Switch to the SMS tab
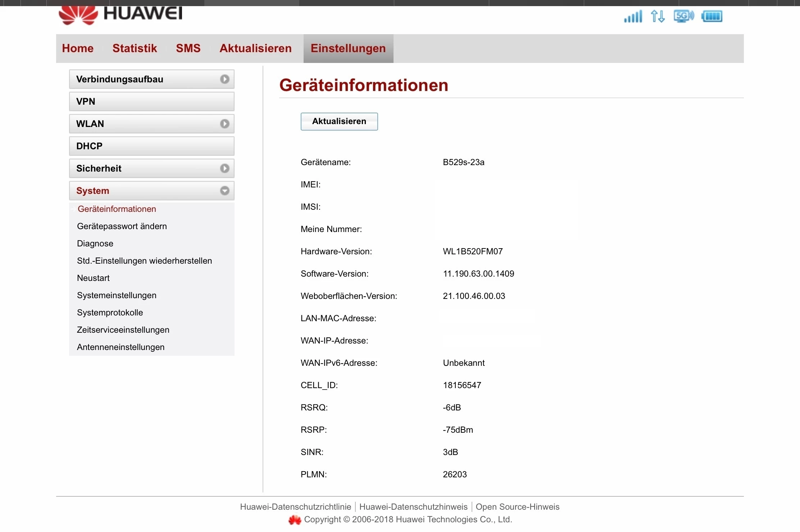 point(188,48)
